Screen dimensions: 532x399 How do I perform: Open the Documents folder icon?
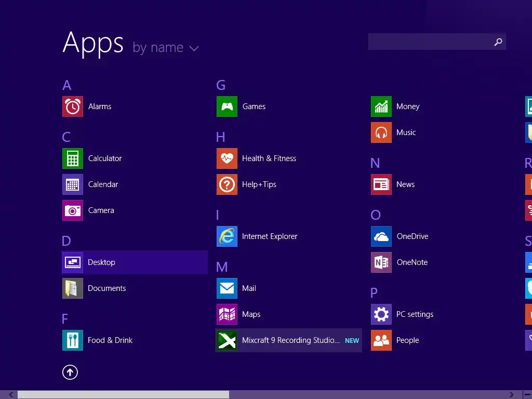[x=73, y=288]
